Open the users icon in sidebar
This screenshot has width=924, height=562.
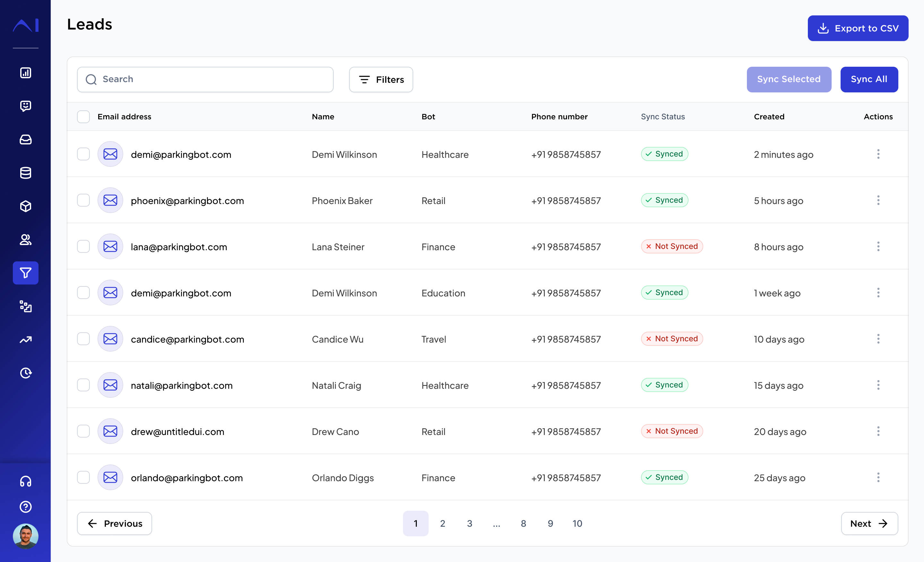25,240
